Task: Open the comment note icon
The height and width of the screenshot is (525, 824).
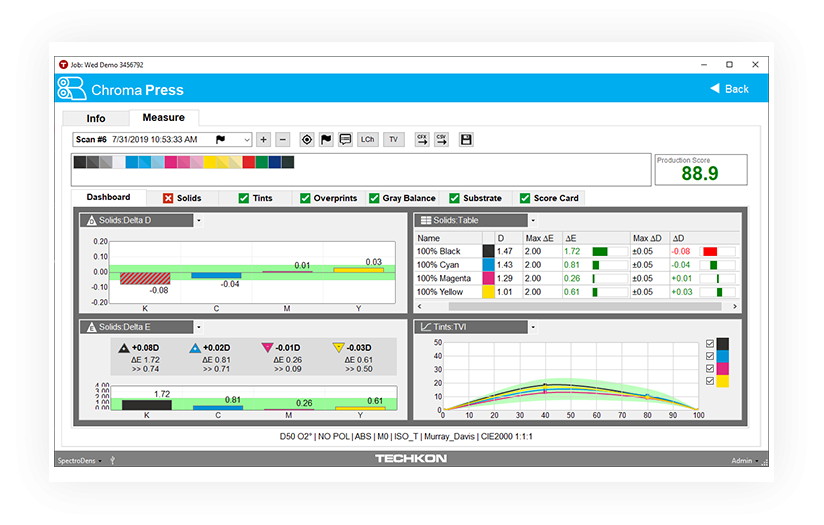Action: (345, 140)
